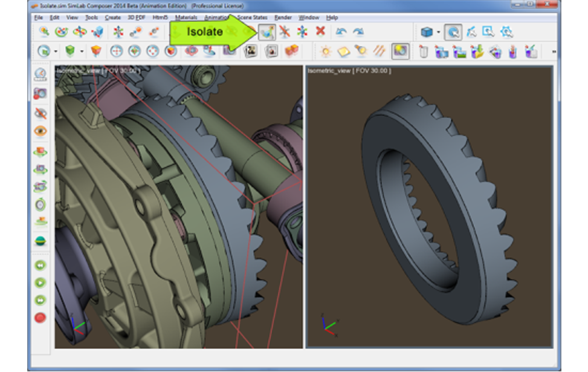Open the Materials menu
This screenshot has height=372, width=588.
[x=186, y=18]
